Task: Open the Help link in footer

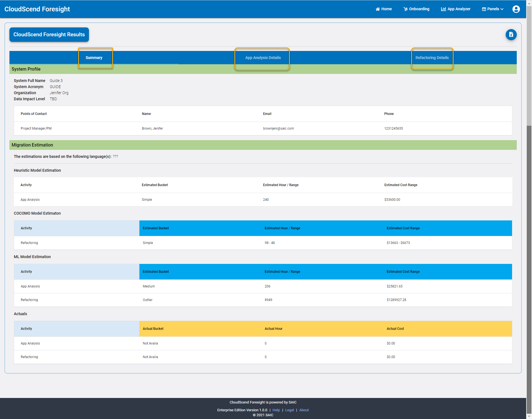Action: [x=276, y=410]
